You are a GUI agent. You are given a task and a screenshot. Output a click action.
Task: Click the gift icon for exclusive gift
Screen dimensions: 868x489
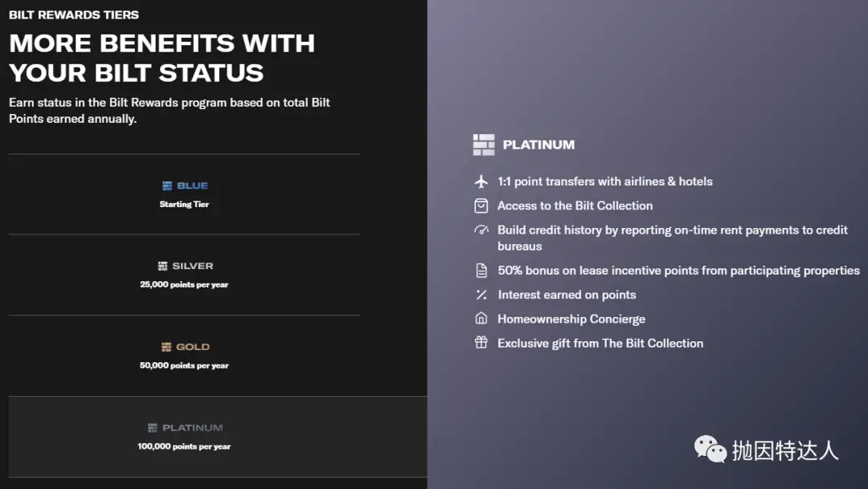tap(481, 343)
